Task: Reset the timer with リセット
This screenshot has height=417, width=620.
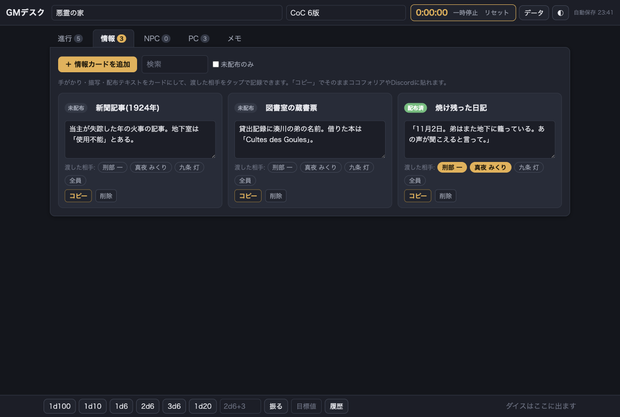Action: [x=497, y=13]
